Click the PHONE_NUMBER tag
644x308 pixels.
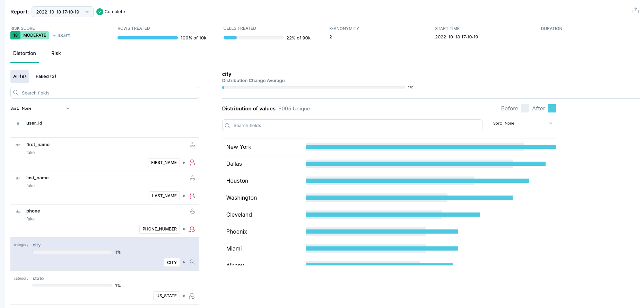pyautogui.click(x=159, y=229)
